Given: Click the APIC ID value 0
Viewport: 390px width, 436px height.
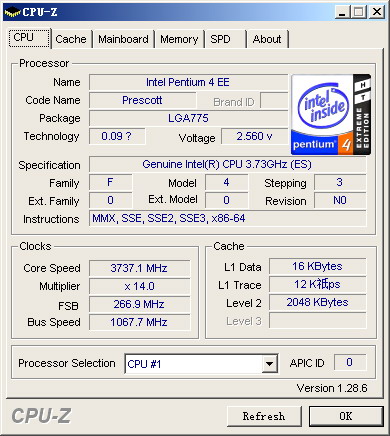Looking at the screenshot, I should pos(350,362).
